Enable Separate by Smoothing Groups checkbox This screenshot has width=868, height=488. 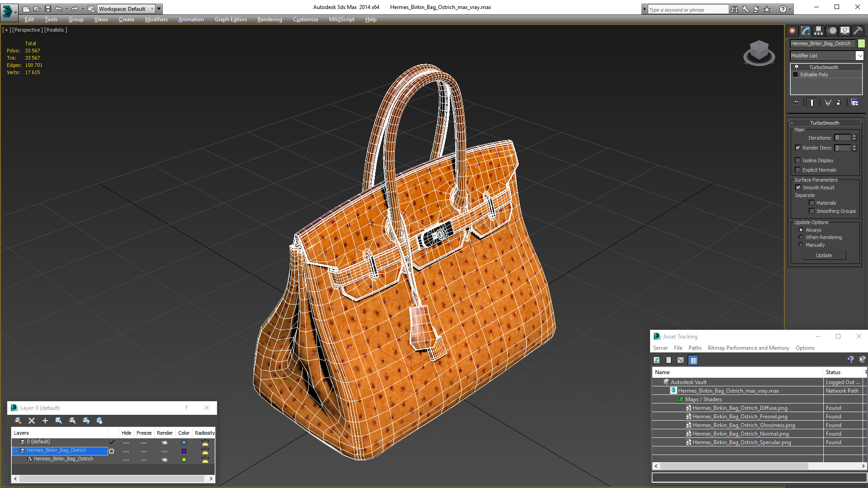tap(811, 211)
